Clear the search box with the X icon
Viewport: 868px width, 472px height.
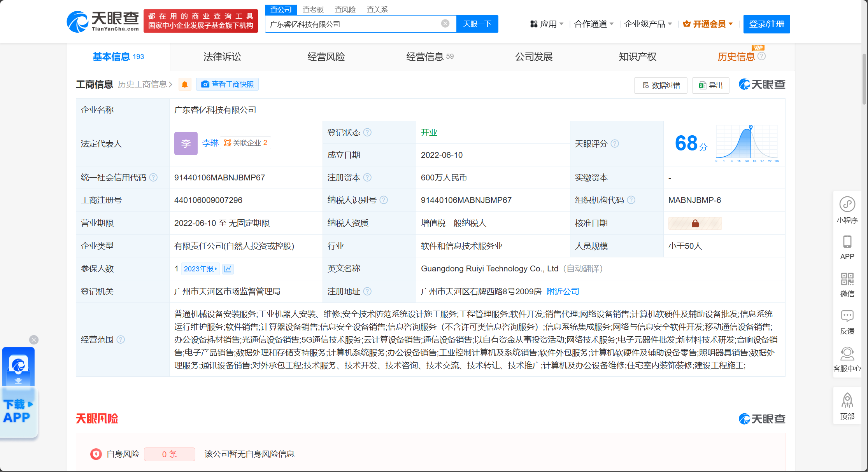(445, 24)
